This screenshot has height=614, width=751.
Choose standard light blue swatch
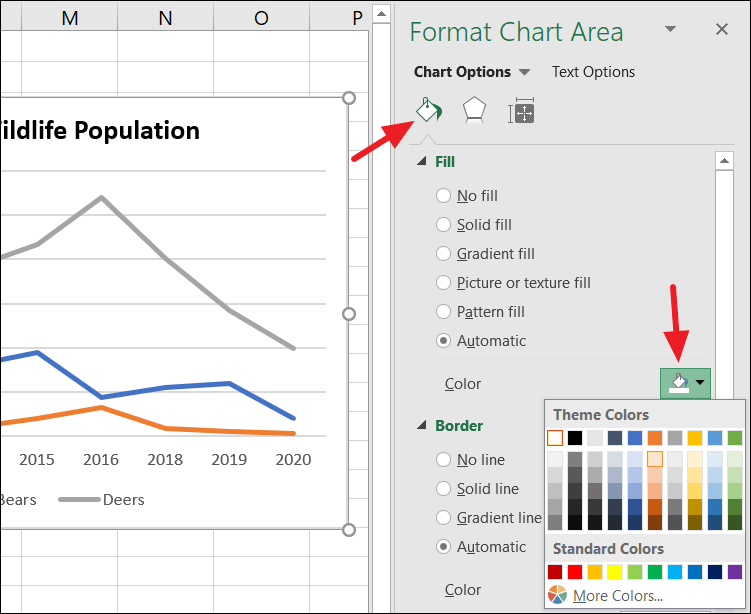click(x=675, y=571)
